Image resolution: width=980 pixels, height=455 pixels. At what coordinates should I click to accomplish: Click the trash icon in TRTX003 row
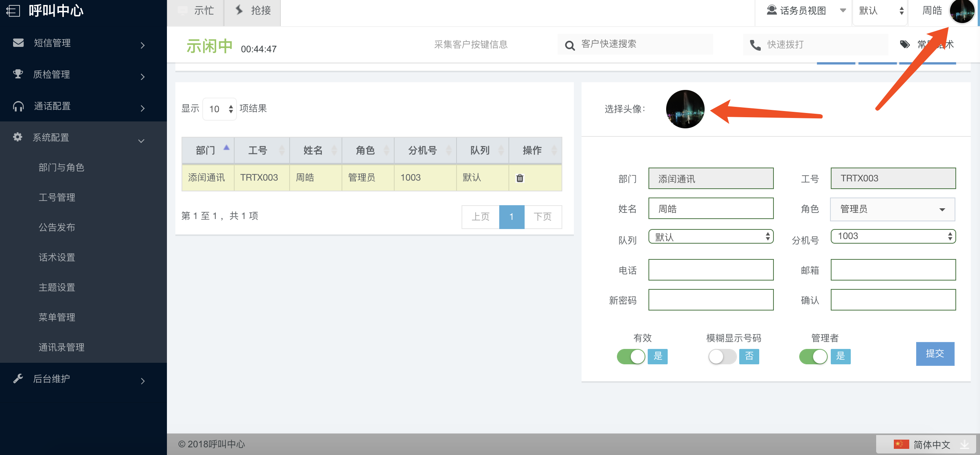(520, 178)
